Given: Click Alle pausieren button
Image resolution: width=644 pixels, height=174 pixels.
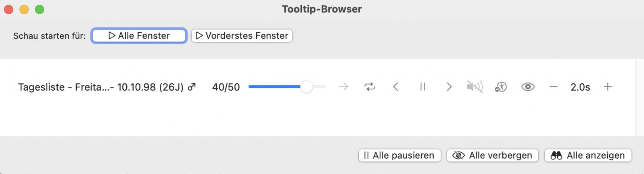Looking at the screenshot, I should [399, 155].
